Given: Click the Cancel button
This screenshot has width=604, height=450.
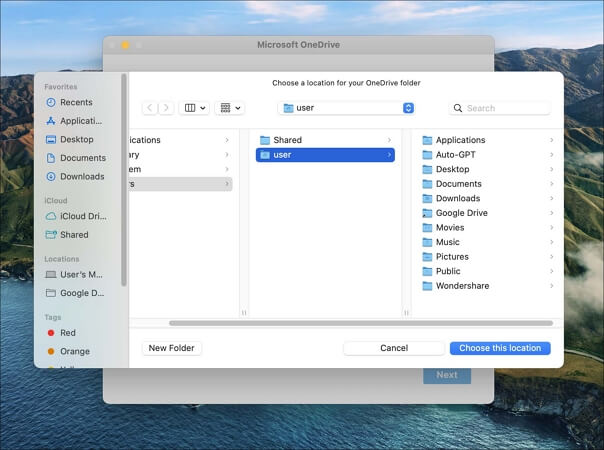Looking at the screenshot, I should tap(393, 348).
